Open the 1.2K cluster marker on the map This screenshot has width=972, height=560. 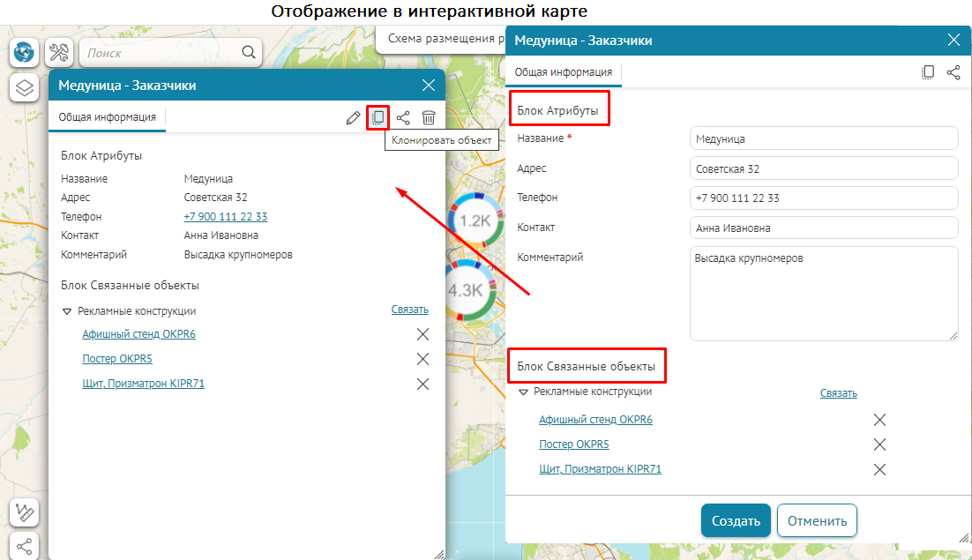point(475,220)
